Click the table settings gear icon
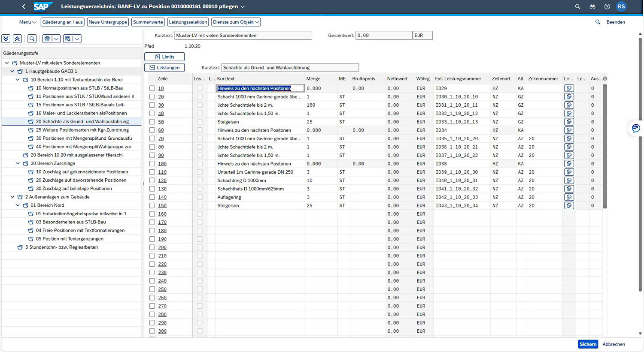 (605, 78)
